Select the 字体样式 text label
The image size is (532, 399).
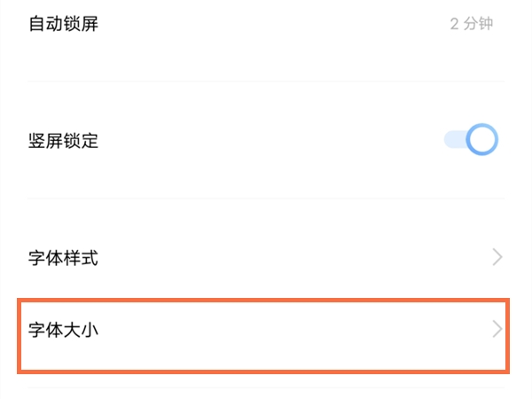[63, 259]
